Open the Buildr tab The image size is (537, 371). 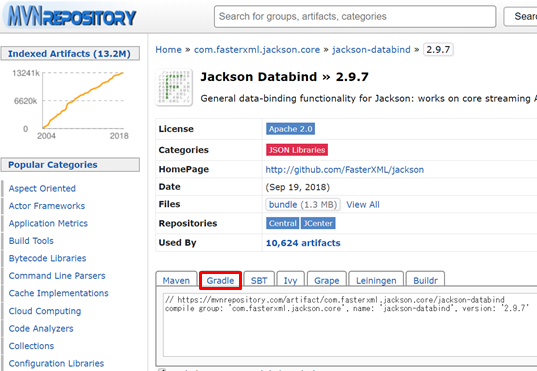tap(425, 281)
